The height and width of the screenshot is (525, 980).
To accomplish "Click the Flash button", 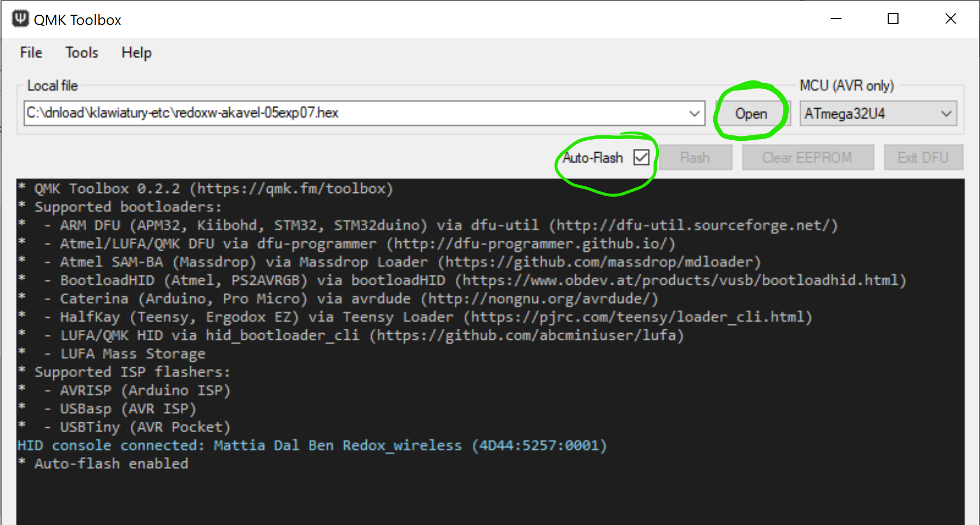I will [x=695, y=158].
